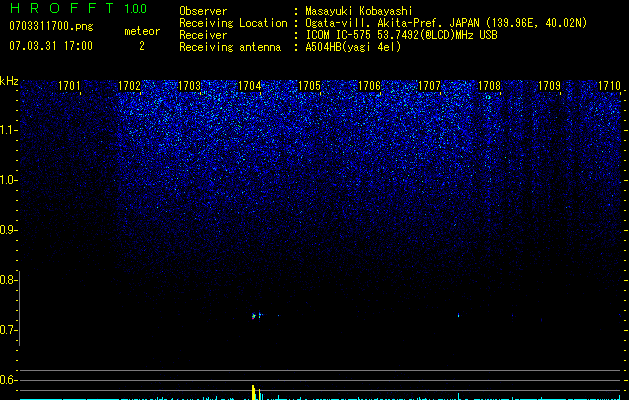Click the 1703 time marker
Viewport: 629px width, 400px height.
point(189,86)
